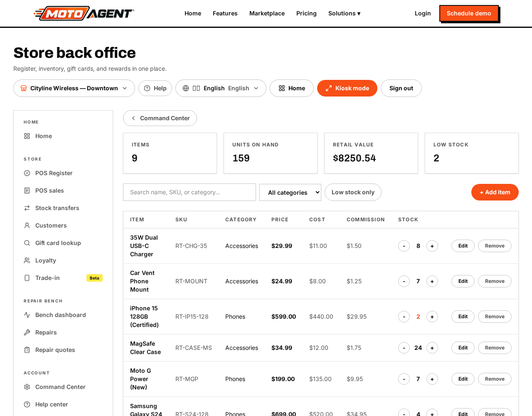Click the question mark icon on Help
The width and height of the screenshot is (532, 416).
147,88
